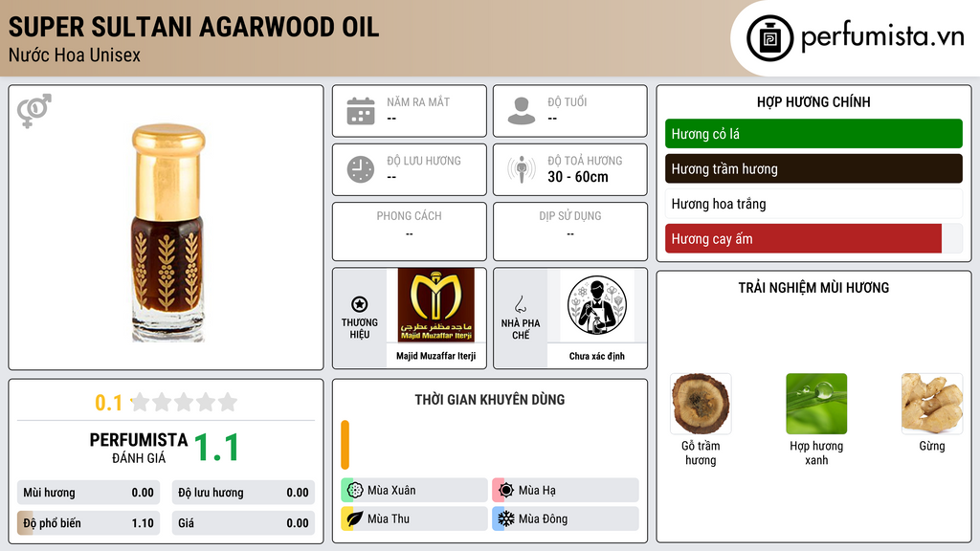Click the nose icon above Nhà pha chế

pos(520,304)
